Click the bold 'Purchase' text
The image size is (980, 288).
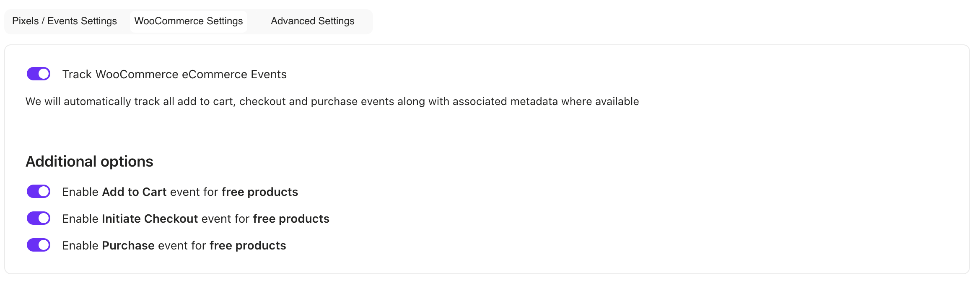128,246
